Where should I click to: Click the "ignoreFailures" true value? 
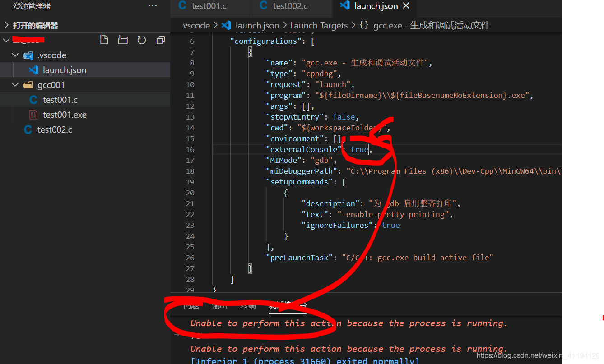pyautogui.click(x=391, y=225)
